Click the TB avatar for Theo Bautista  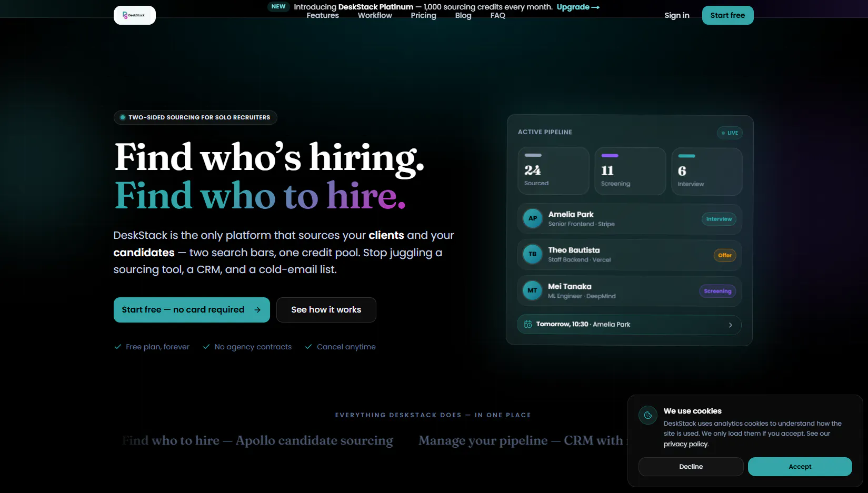pyautogui.click(x=533, y=254)
